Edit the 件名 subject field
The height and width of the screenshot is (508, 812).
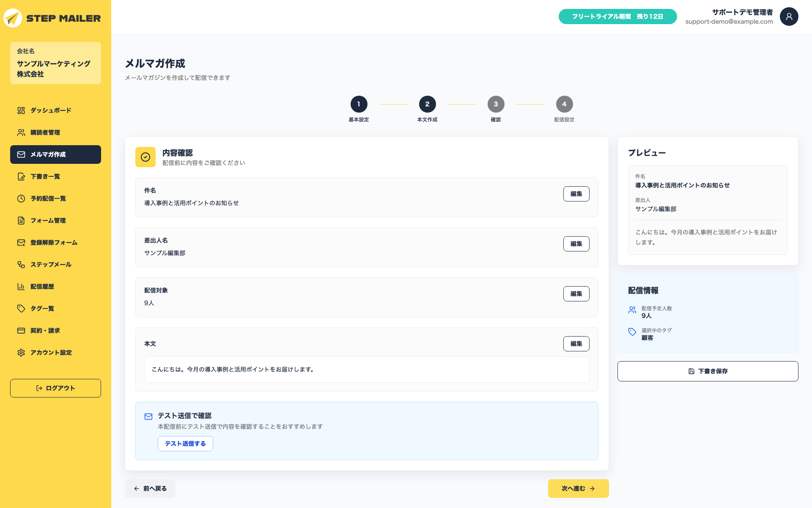(x=576, y=194)
